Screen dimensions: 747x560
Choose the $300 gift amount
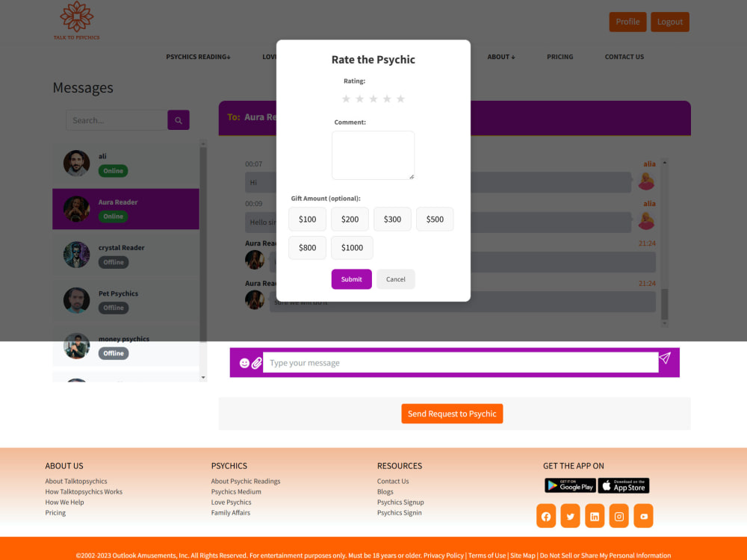(x=393, y=219)
